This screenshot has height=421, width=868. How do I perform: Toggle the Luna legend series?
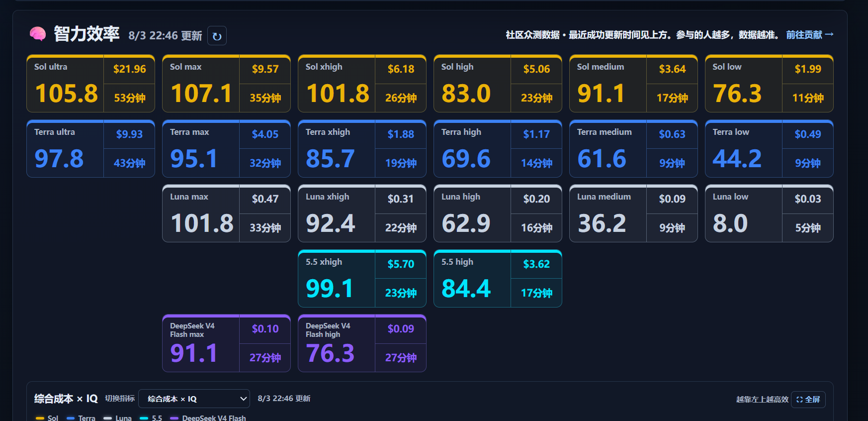[x=118, y=418]
